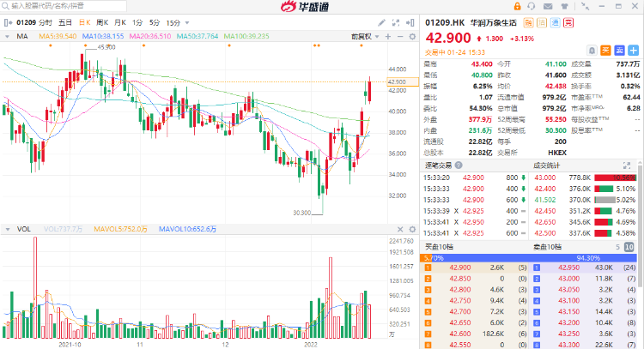Image resolution: width=644 pixels, height=349 pixels.
Task: Switch to 分时 chart tab
Action: coord(46,22)
